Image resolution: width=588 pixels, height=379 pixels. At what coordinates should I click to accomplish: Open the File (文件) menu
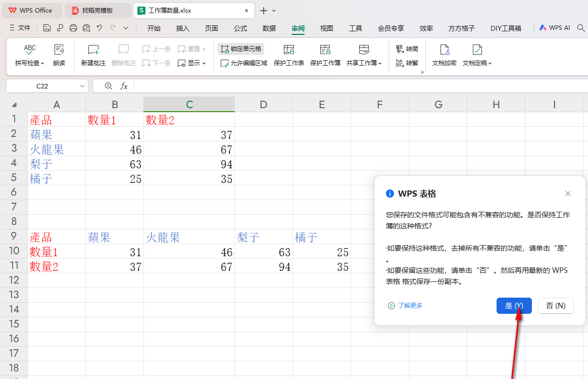click(20, 28)
